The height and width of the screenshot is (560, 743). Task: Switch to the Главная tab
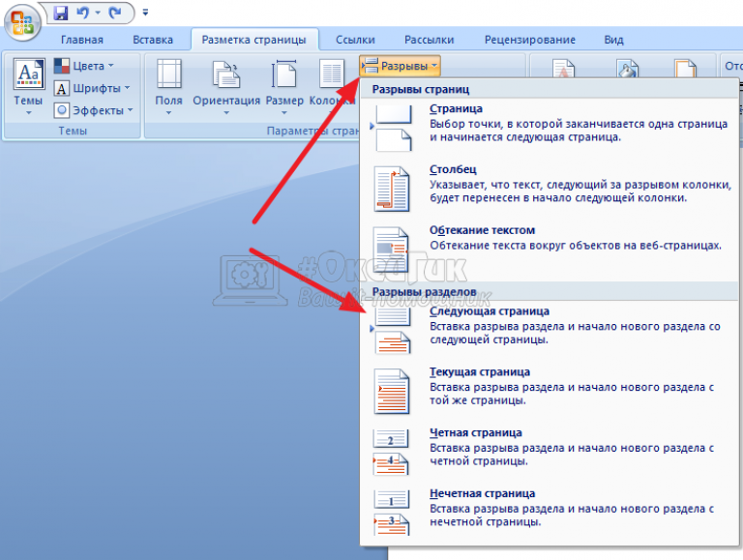click(82, 40)
